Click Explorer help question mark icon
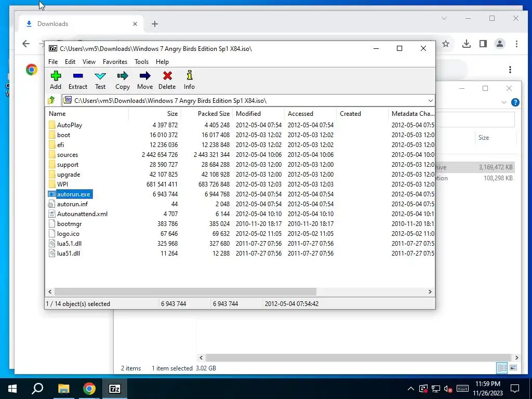The image size is (532, 399). pos(515,102)
